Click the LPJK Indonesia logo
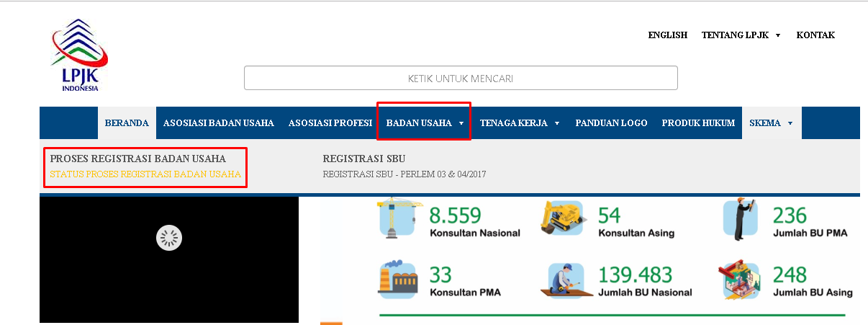Viewport: 868px width, 325px height. (80, 55)
